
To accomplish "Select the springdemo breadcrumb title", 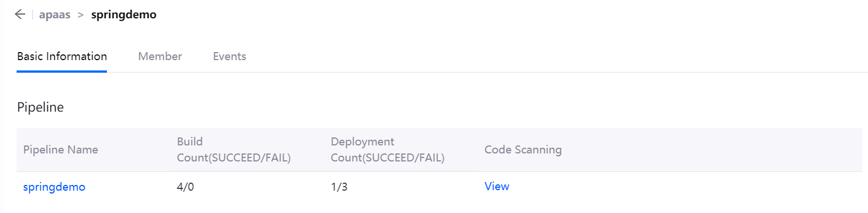I will pos(124,15).
